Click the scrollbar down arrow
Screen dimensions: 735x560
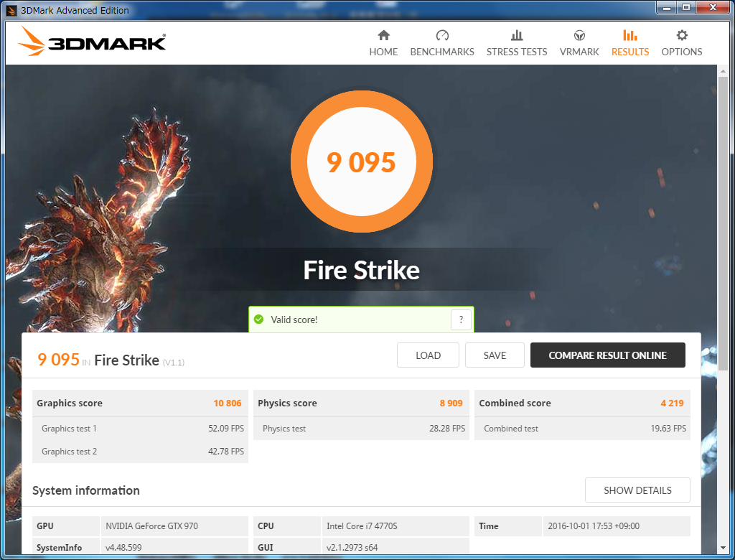(x=723, y=548)
